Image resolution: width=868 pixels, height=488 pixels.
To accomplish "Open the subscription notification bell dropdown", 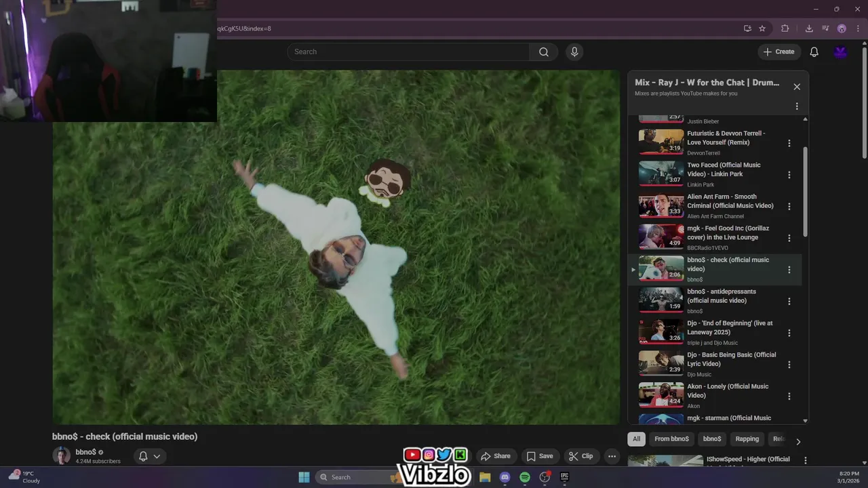I will tap(150, 456).
